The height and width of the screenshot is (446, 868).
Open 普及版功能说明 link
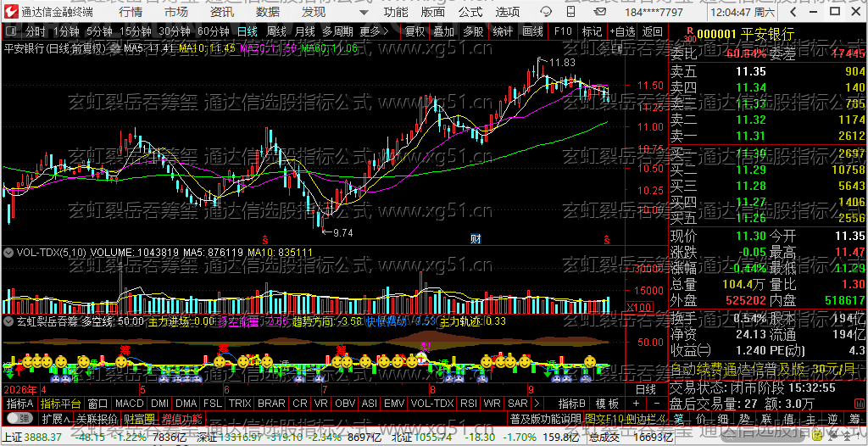click(546, 418)
